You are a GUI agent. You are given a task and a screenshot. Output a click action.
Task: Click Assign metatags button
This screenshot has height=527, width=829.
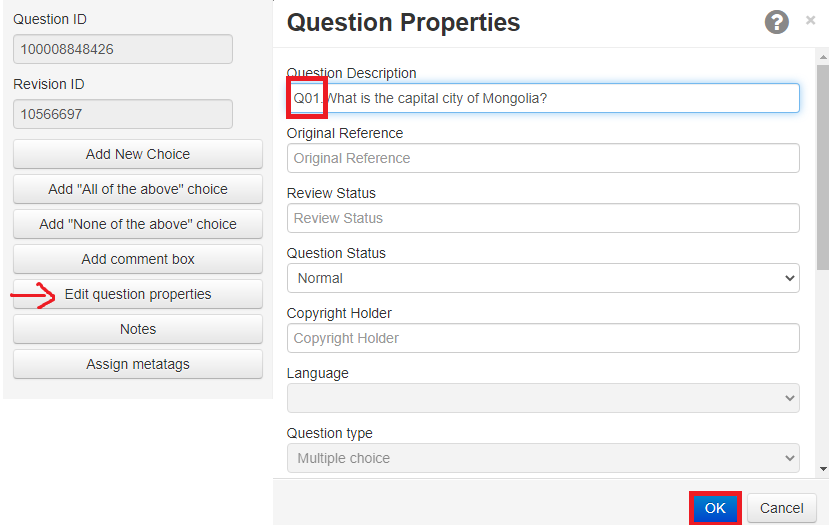138,364
